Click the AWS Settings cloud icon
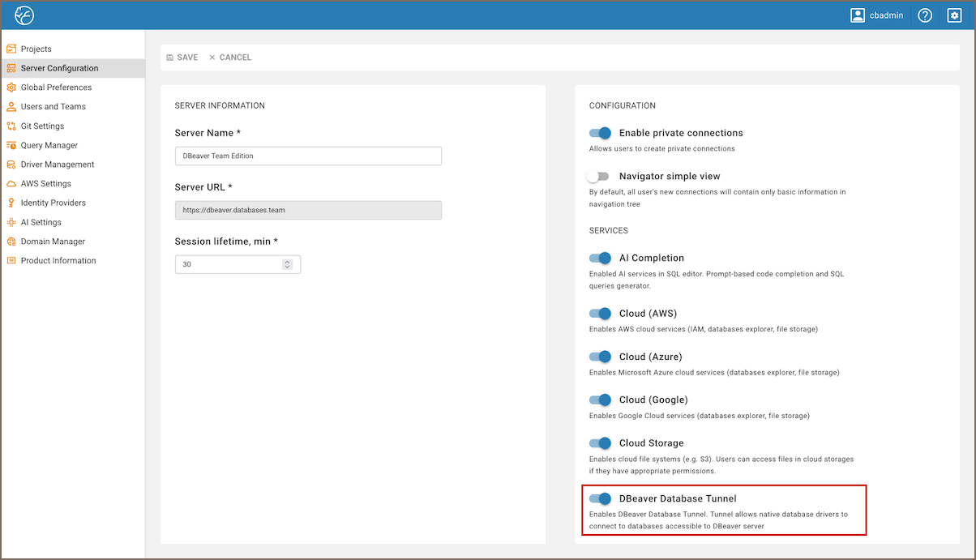This screenshot has height=560, width=976. (11, 184)
